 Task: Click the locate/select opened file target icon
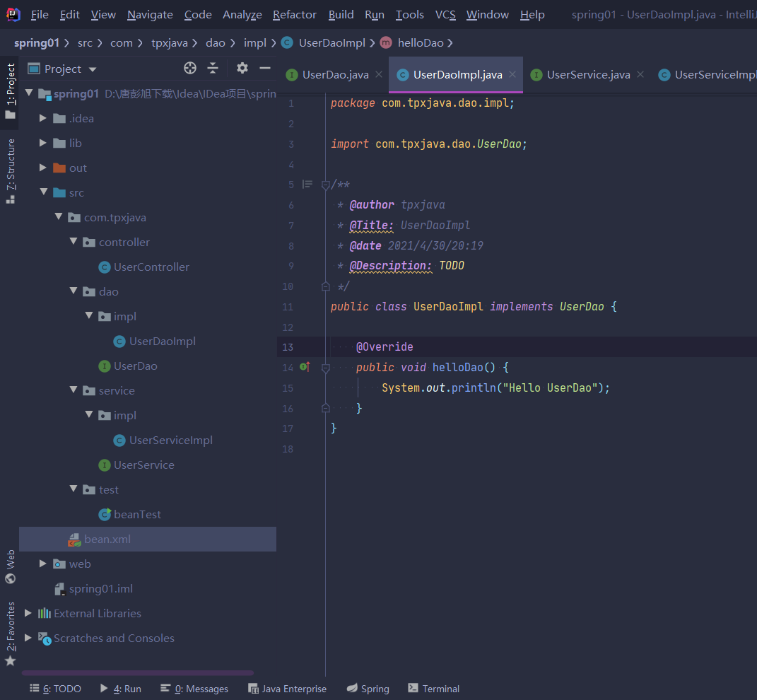[189, 68]
